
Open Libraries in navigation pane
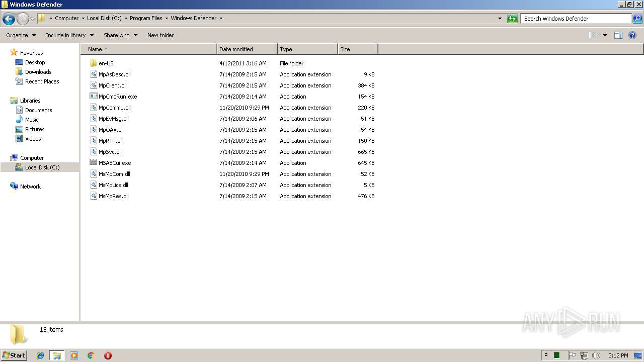point(30,101)
